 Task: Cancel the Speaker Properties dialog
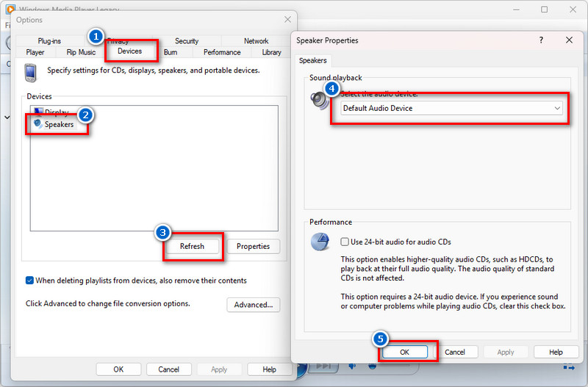pos(455,352)
